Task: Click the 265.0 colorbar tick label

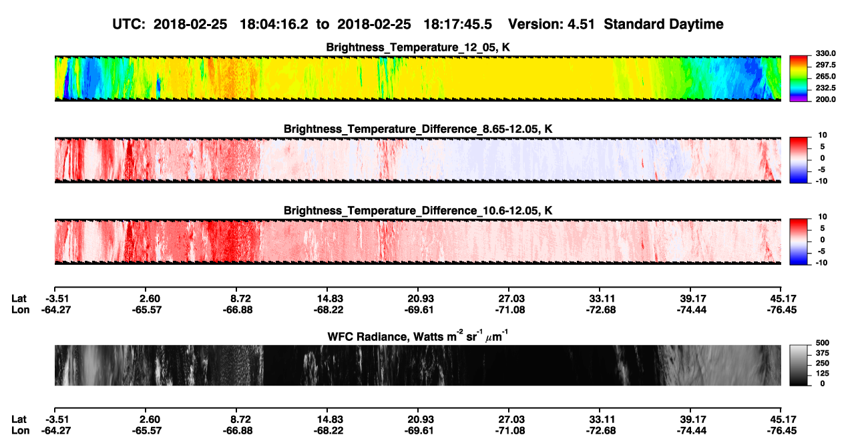Action: pos(827,77)
